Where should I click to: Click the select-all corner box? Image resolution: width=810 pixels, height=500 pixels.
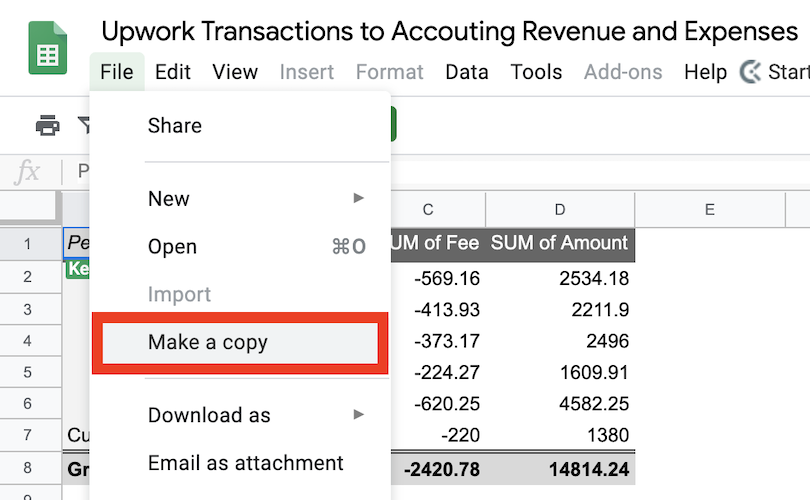click(x=28, y=206)
